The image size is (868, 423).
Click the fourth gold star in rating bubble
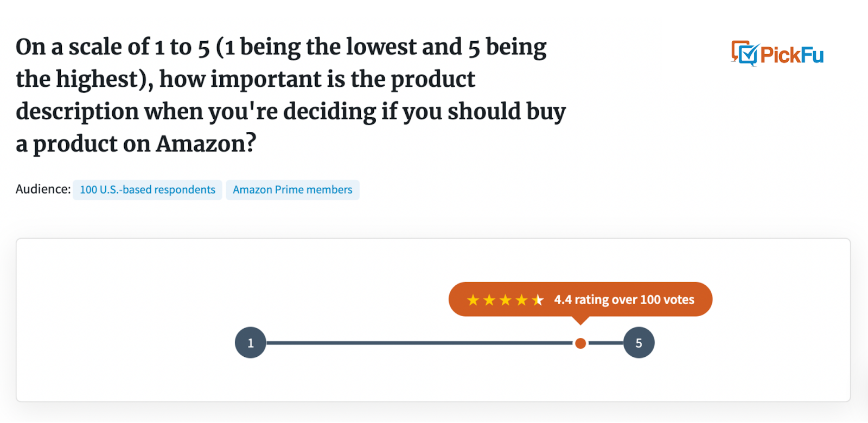point(522,300)
